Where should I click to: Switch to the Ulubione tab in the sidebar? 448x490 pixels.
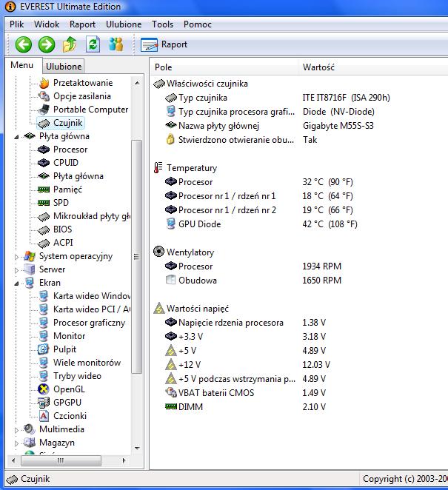point(64,67)
